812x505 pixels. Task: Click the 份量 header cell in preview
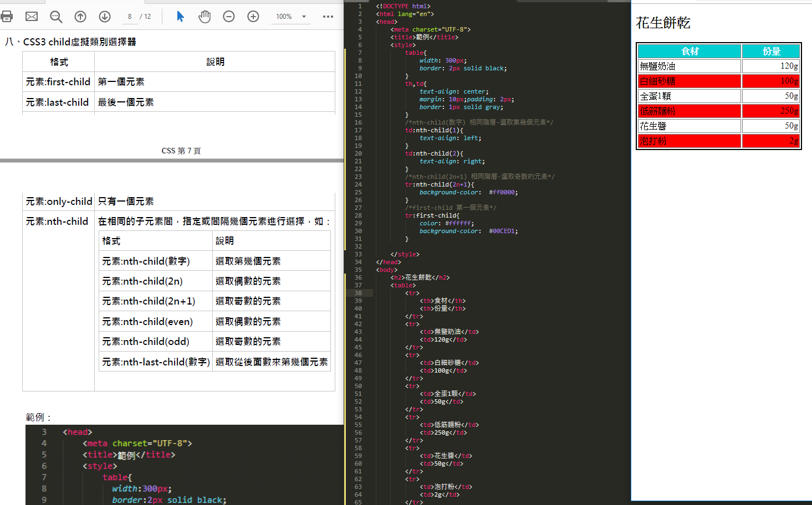(x=771, y=51)
